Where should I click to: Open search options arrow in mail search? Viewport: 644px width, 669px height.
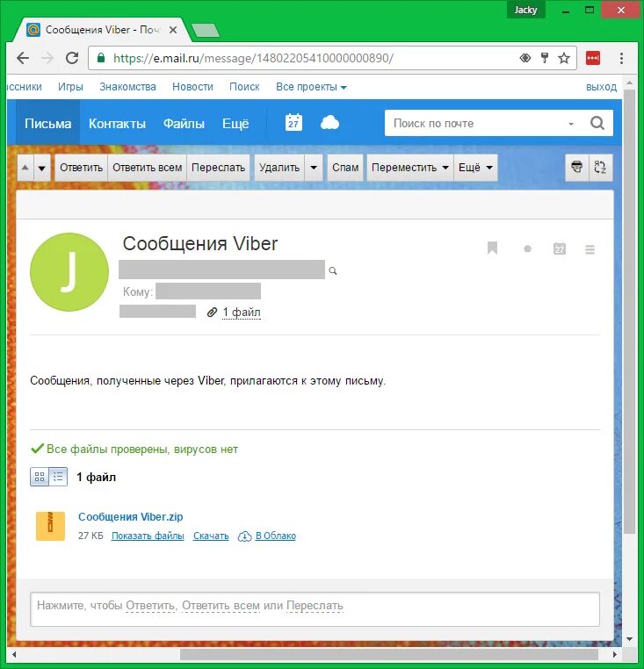(x=571, y=124)
